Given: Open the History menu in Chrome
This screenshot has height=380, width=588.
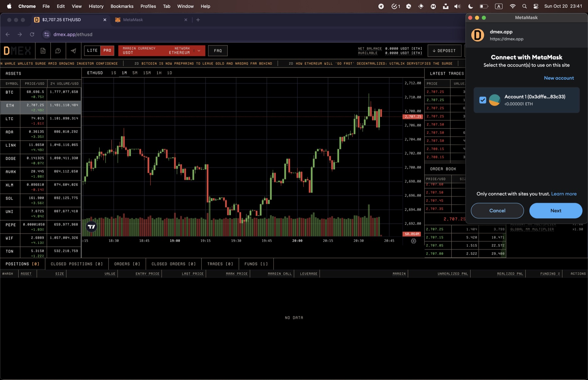Looking at the screenshot, I should pos(96,6).
